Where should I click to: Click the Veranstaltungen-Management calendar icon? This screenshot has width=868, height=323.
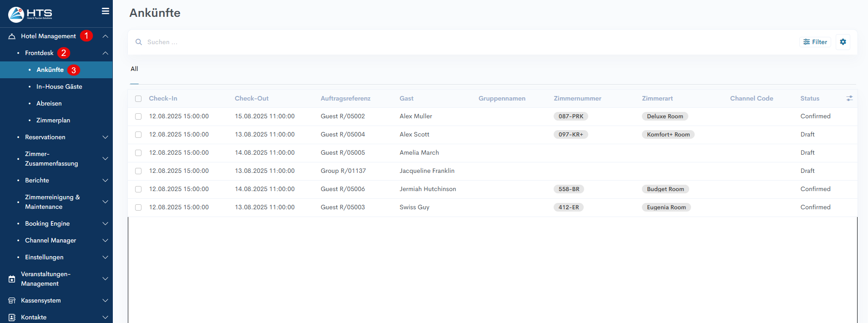click(12, 279)
